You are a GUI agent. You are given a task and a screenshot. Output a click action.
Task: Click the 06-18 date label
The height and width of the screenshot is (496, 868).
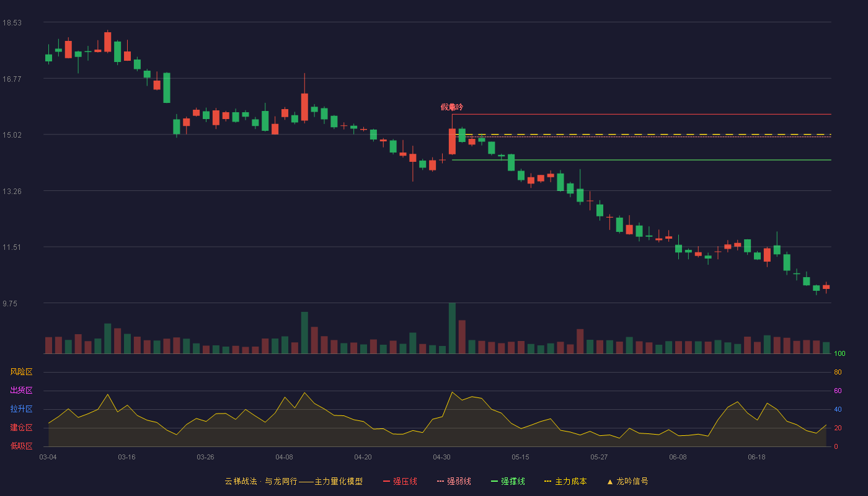[757, 457]
